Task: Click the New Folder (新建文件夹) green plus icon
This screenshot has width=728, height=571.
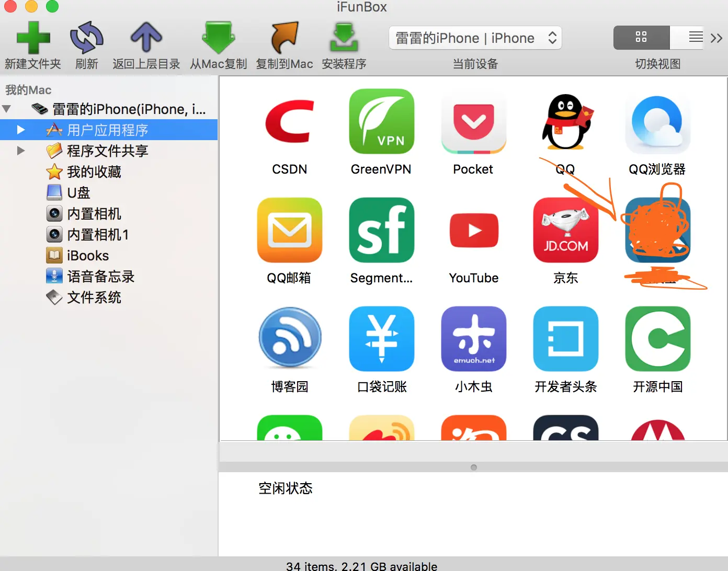Action: point(33,38)
